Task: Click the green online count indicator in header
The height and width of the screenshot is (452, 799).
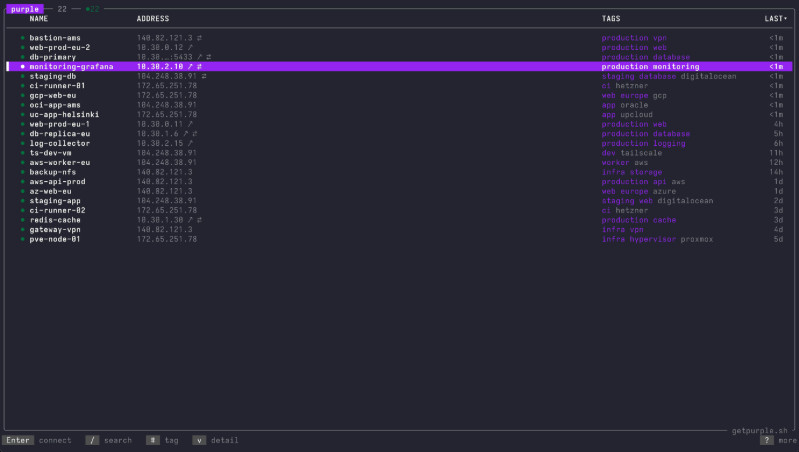Action: (x=92, y=9)
